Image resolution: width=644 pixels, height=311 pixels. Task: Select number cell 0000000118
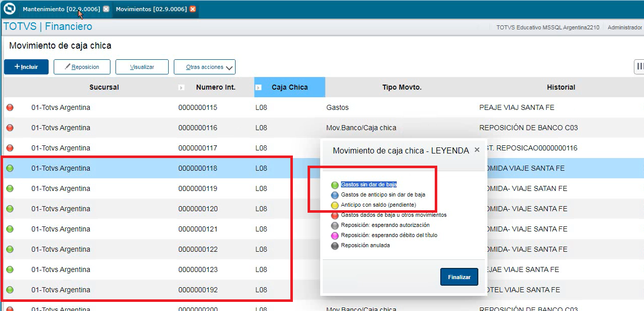[198, 168]
